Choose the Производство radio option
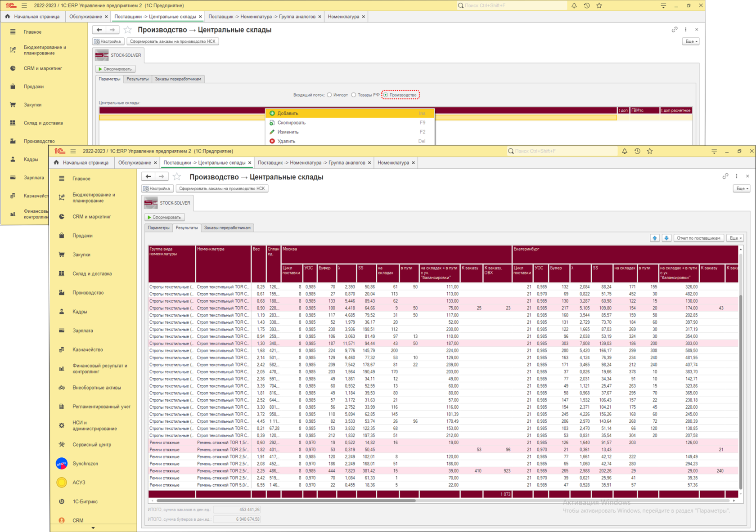The width and height of the screenshot is (756, 532). 386,95
